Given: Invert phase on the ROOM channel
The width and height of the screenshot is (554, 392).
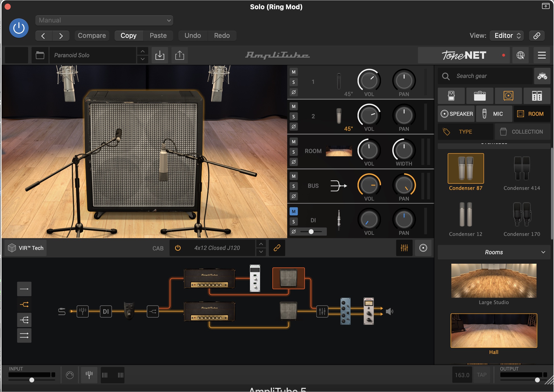Looking at the screenshot, I should click(x=294, y=162).
